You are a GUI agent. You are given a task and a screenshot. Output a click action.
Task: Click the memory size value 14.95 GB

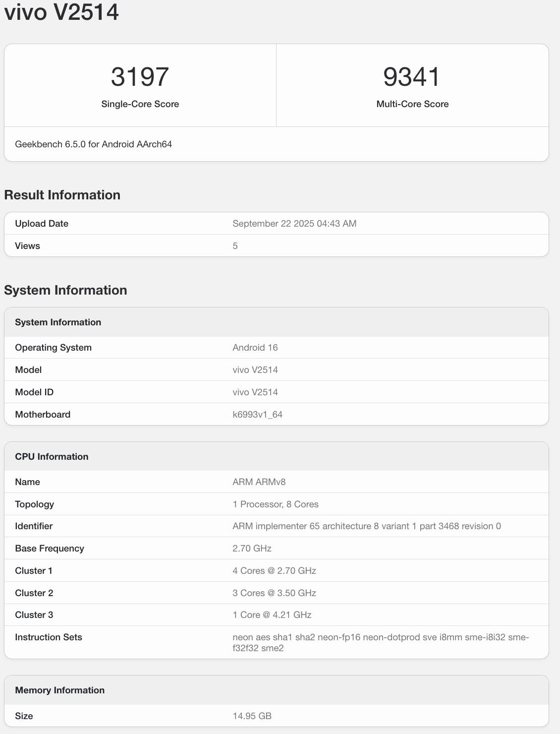click(x=252, y=716)
